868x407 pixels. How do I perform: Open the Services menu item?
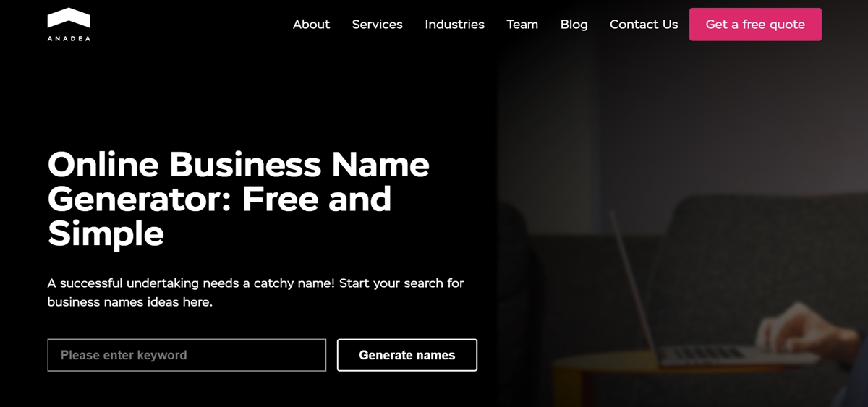click(377, 25)
